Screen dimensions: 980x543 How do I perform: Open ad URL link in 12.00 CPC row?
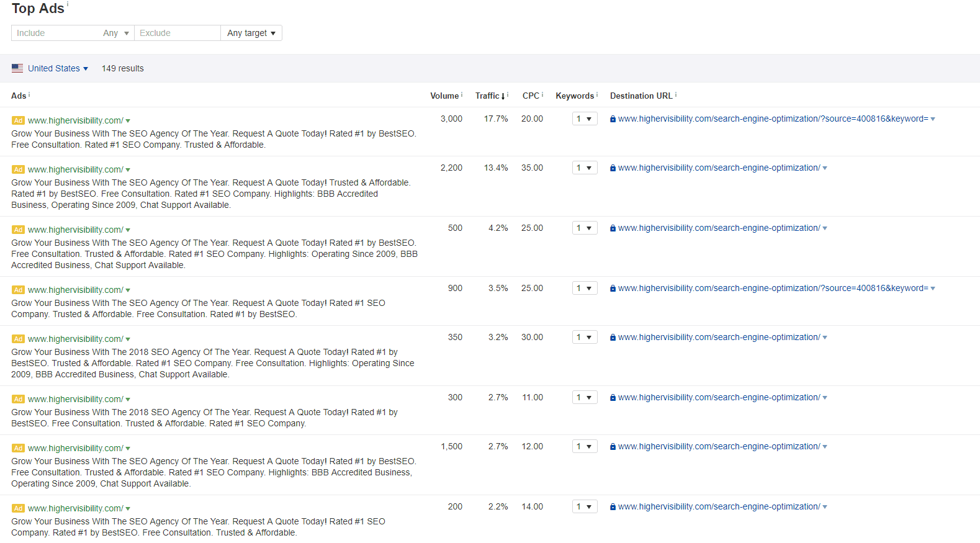click(76, 448)
